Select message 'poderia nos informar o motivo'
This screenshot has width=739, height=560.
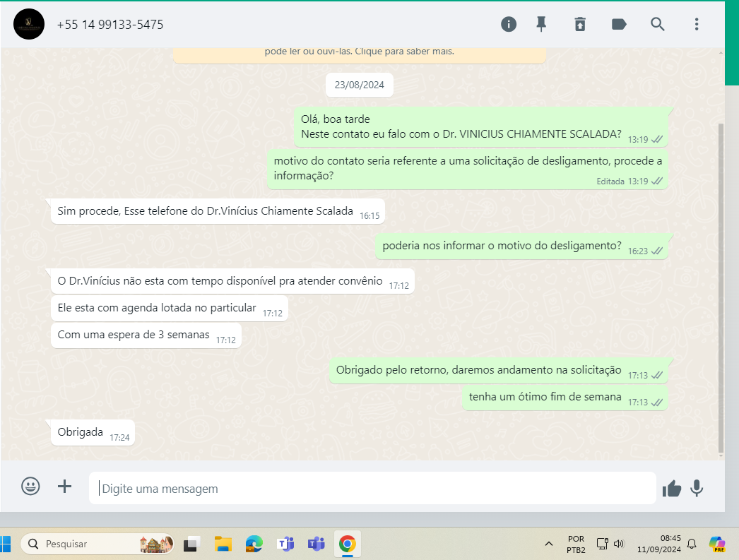[521, 246]
